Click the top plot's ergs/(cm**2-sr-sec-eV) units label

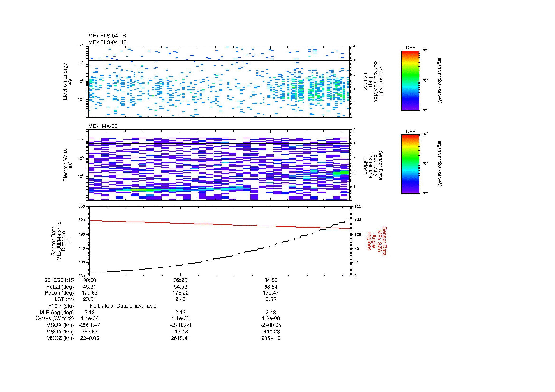439,81
